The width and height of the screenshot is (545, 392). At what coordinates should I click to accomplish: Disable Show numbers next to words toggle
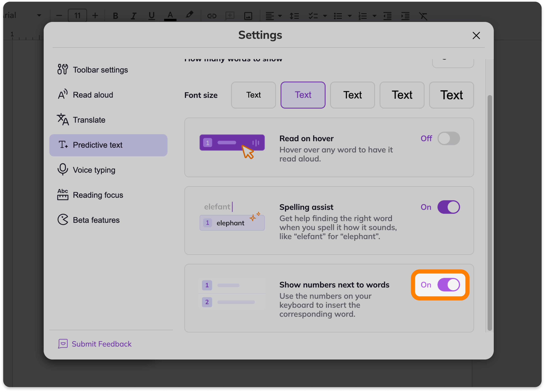coord(448,285)
